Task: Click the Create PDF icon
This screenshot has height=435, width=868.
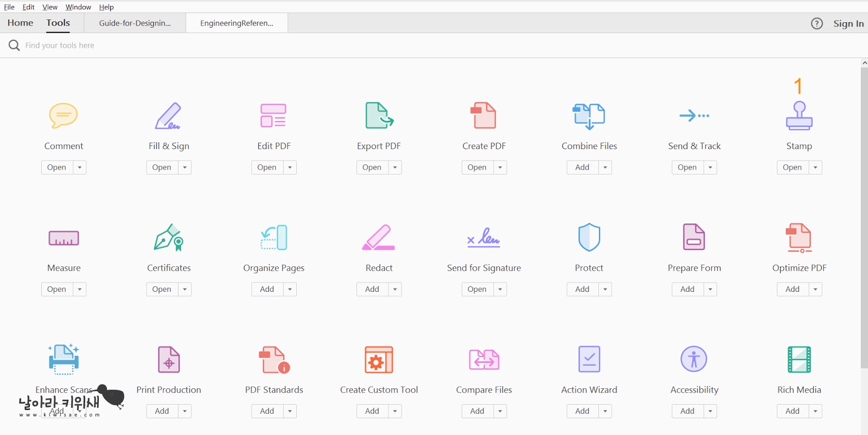Action: coord(483,116)
